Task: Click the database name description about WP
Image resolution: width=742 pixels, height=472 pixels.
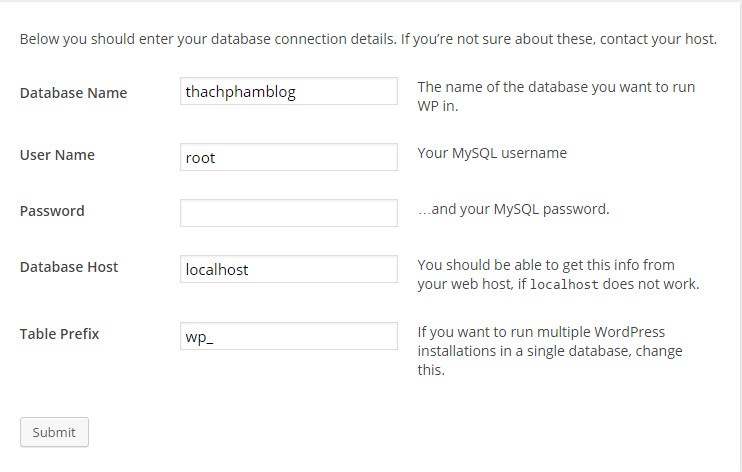Action: (x=555, y=96)
